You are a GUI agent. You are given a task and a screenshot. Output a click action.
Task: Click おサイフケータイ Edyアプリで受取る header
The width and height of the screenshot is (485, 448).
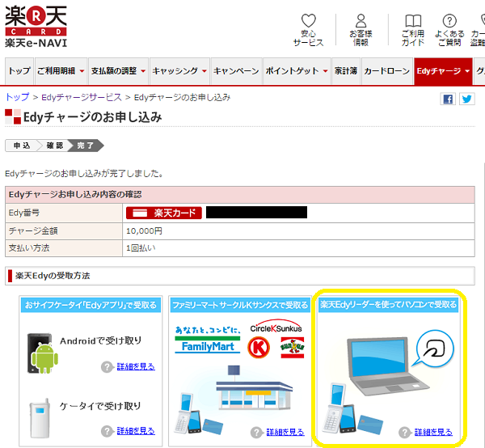[91, 305]
